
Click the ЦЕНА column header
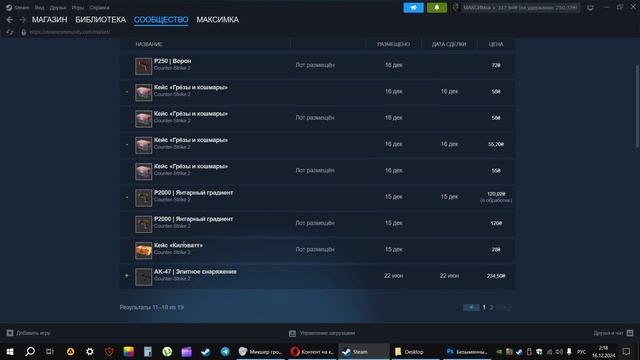tap(496, 44)
